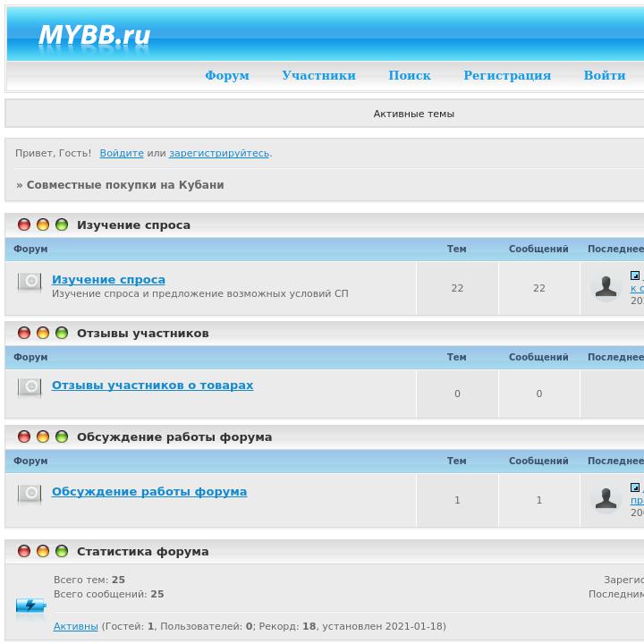Click Сообщений column header in Отзывы участников table

(x=538, y=357)
